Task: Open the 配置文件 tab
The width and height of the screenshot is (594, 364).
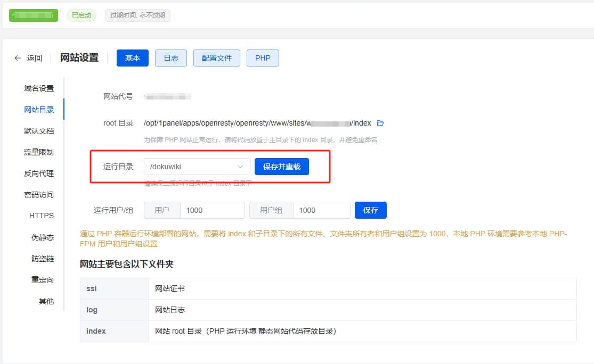Action: pos(216,58)
